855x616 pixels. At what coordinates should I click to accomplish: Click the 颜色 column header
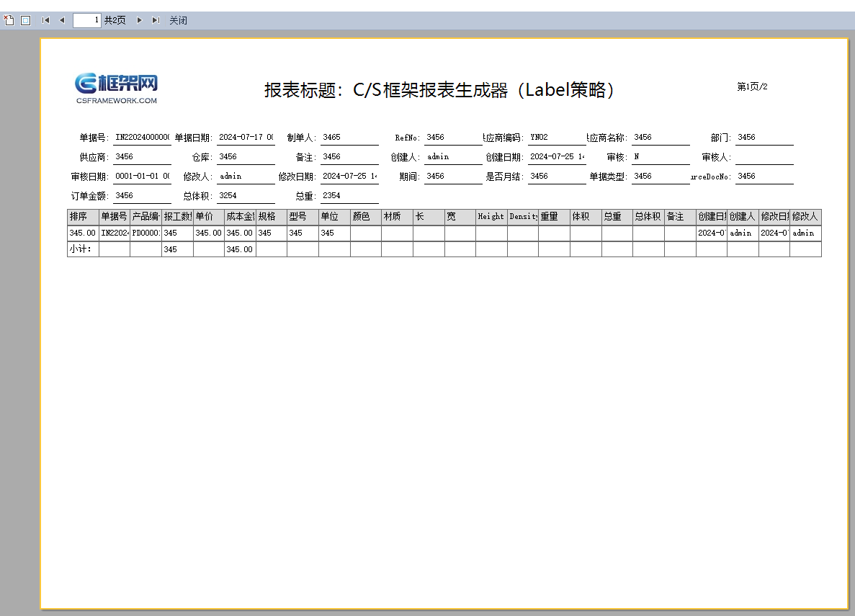(x=366, y=217)
